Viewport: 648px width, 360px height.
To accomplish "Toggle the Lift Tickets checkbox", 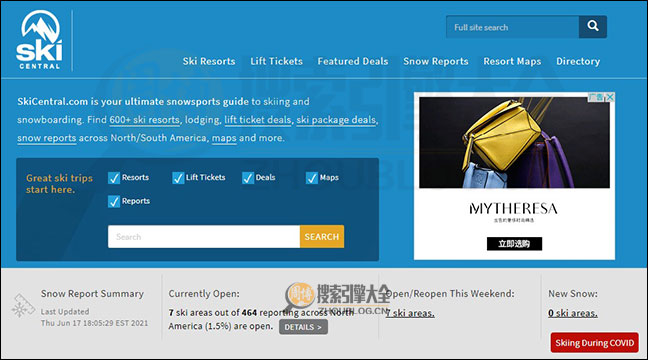I will [x=178, y=178].
